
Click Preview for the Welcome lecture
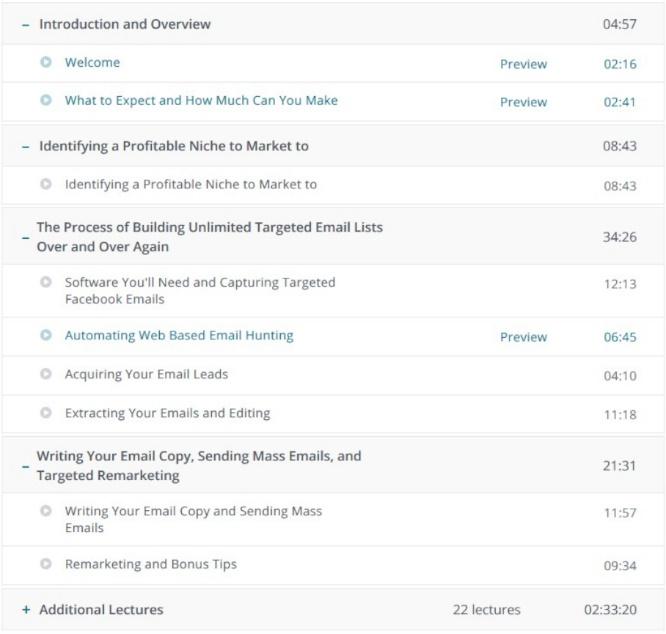pyautogui.click(x=523, y=64)
